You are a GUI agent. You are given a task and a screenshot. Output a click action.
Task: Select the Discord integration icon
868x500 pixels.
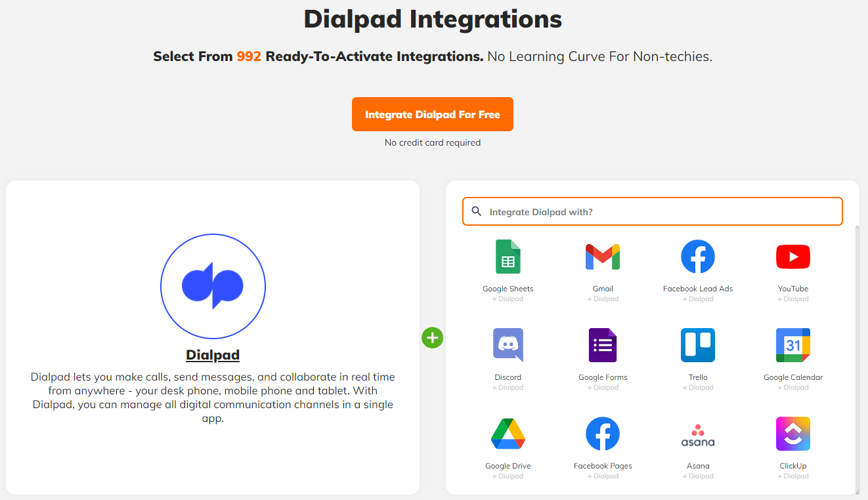(508, 344)
